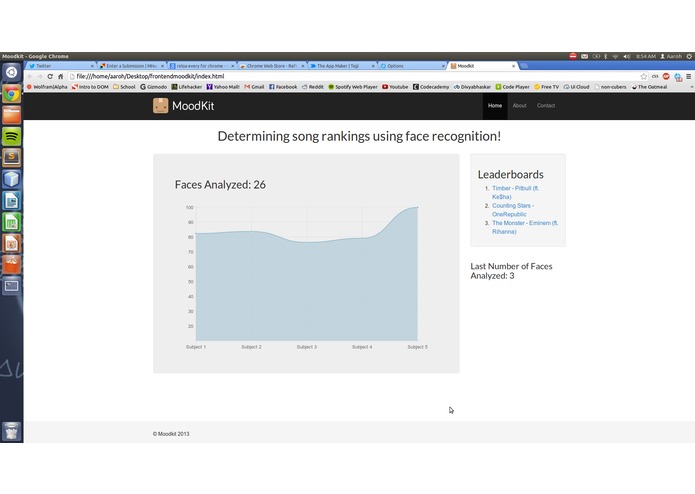This screenshot has height=494, width=695.
Task: Close the Moodkit tab
Action: (514, 66)
